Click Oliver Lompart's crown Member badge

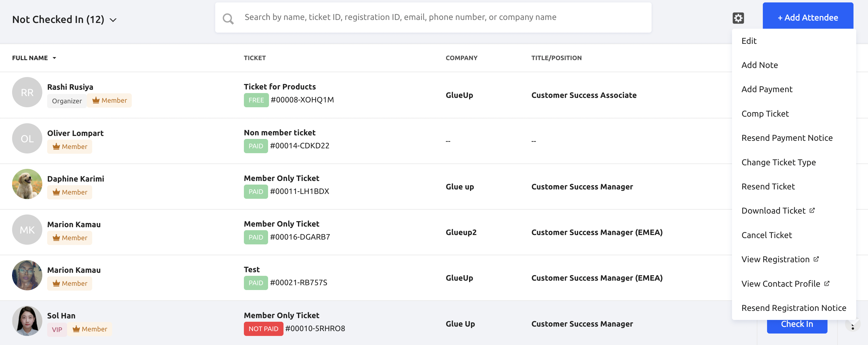70,147
